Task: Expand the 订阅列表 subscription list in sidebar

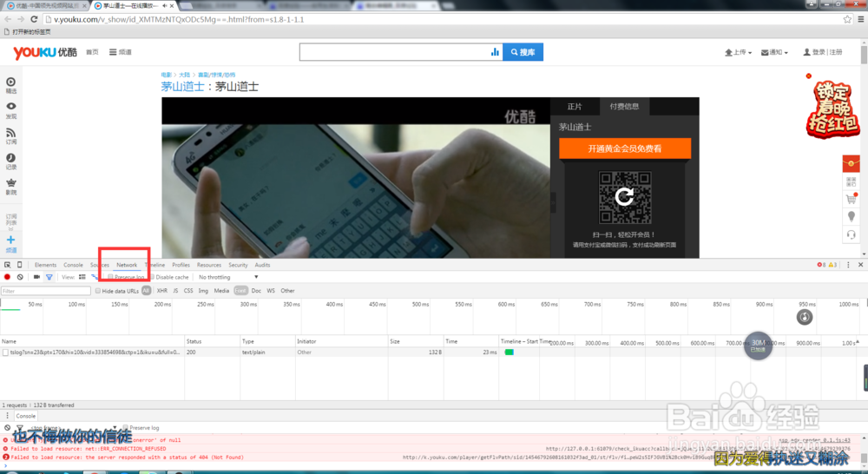Action: click(11, 221)
